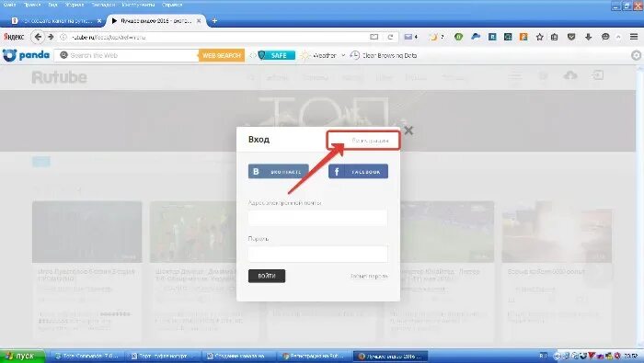This screenshot has width=644, height=363.
Task: Click the Panda SAFE status badge
Action: tap(276, 55)
